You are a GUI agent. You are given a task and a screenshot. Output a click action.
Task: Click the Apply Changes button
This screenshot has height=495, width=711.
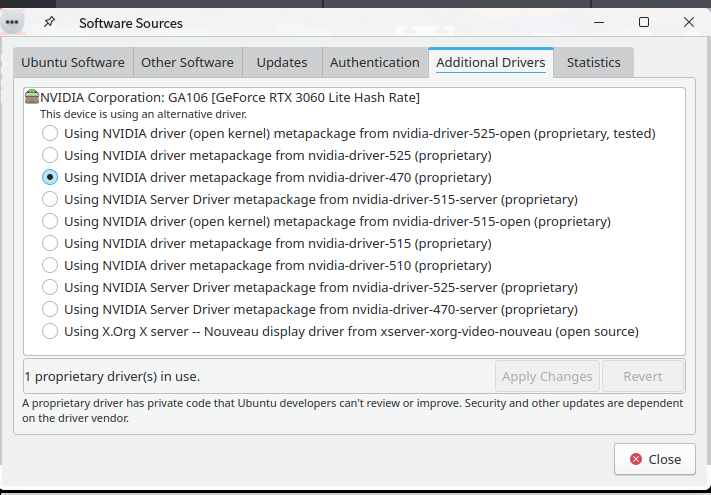click(x=547, y=376)
